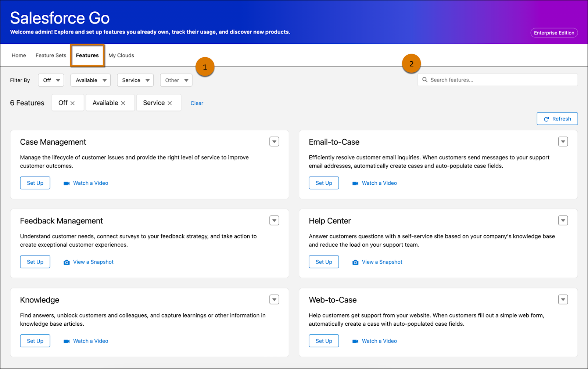Viewport: 588px width, 369px height.
Task: Expand the Web-to-Case card menu
Action: pyautogui.click(x=563, y=299)
